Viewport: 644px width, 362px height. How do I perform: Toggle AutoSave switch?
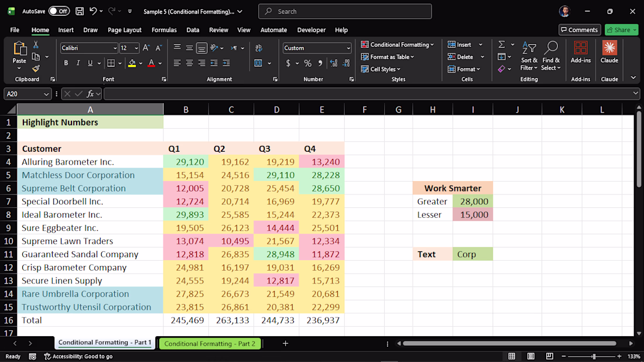pyautogui.click(x=59, y=11)
